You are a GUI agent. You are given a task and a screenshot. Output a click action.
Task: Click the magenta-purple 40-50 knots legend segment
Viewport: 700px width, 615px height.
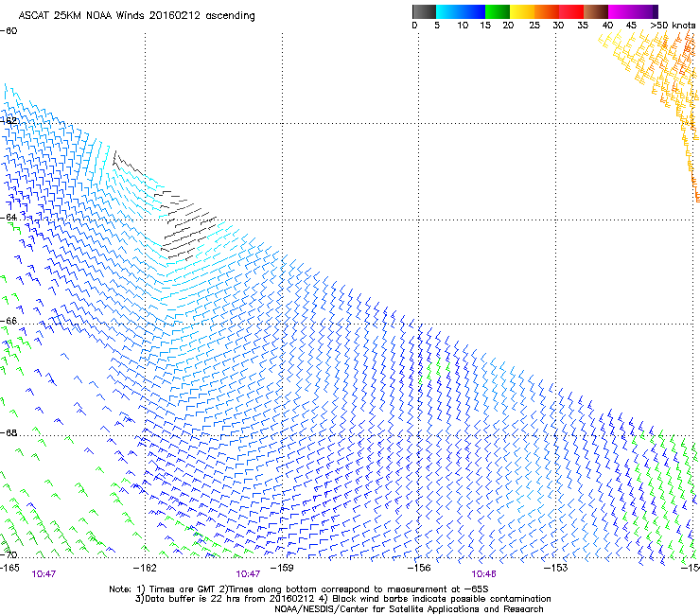click(x=633, y=11)
